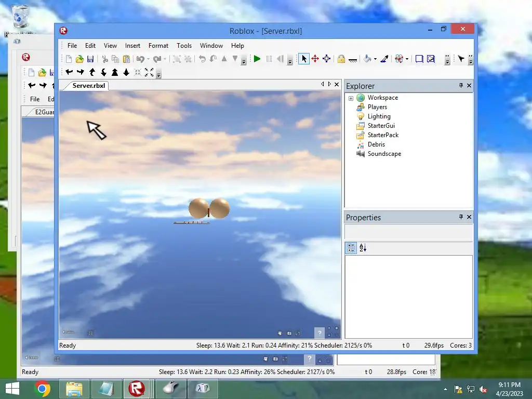
Task: Click the Reset step-back playback button
Action: (280, 59)
